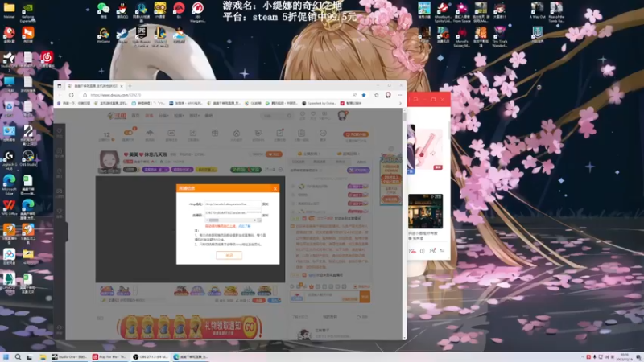
Task: Open the games dropdown in Douyu nav
Action: pos(194,116)
